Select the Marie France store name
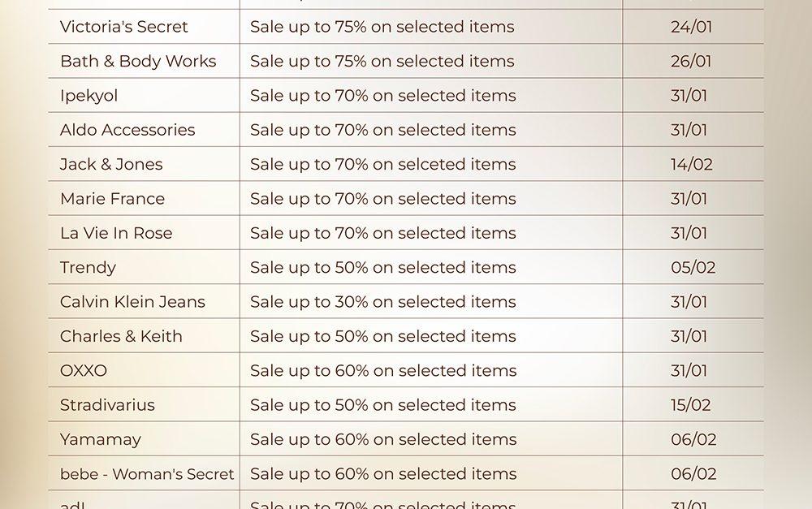Viewport: 812px width, 509px height. click(x=112, y=199)
